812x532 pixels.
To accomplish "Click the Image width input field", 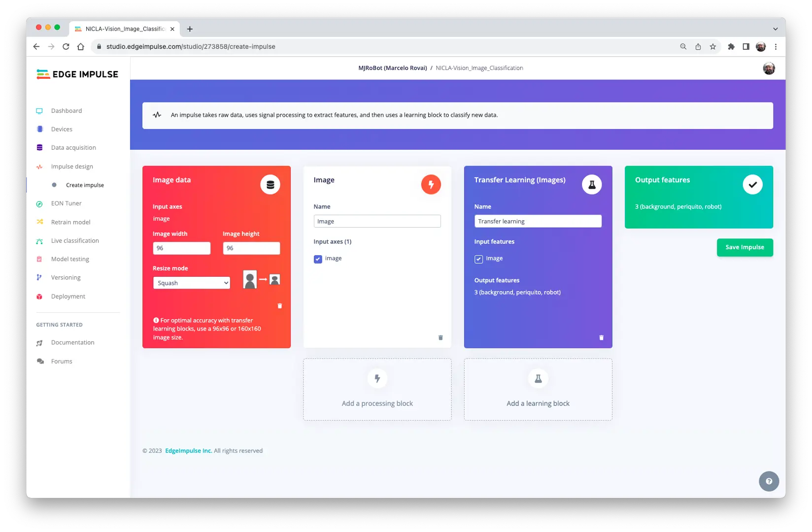I will click(x=181, y=248).
